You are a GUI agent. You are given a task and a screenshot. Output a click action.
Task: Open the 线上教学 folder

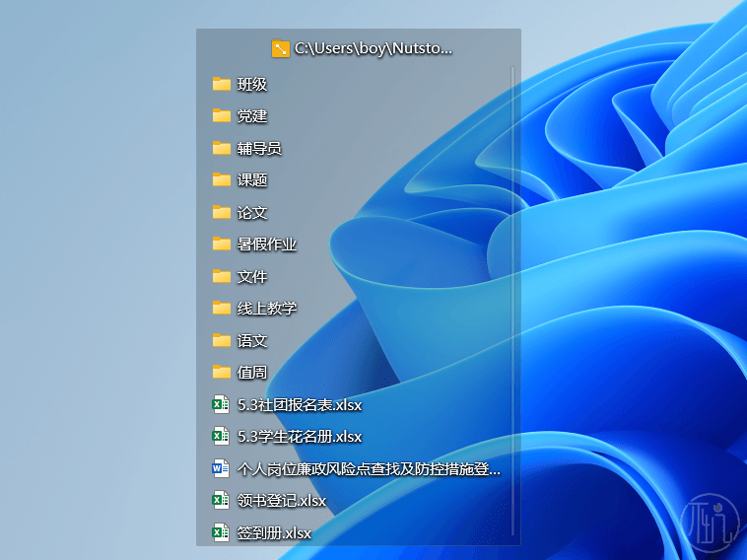(x=266, y=309)
